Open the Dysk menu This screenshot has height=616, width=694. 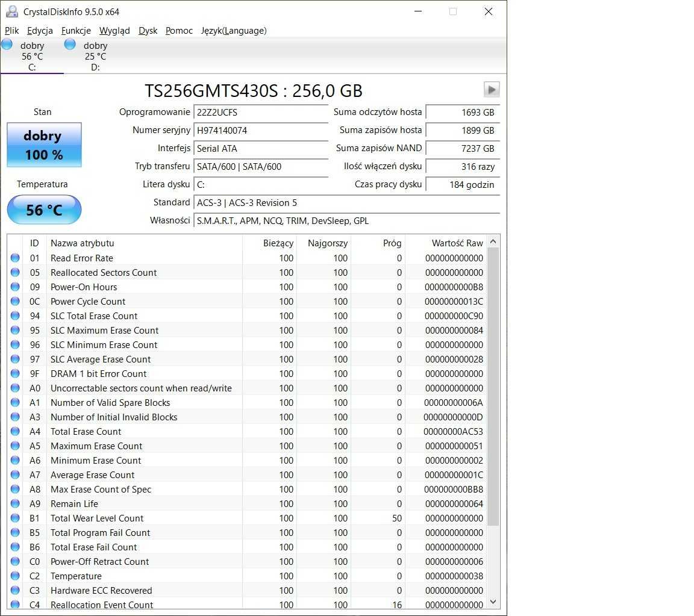[x=148, y=31]
